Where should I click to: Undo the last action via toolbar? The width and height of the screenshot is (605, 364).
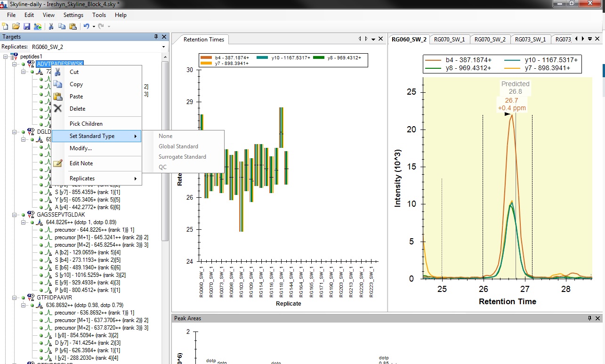click(x=86, y=26)
